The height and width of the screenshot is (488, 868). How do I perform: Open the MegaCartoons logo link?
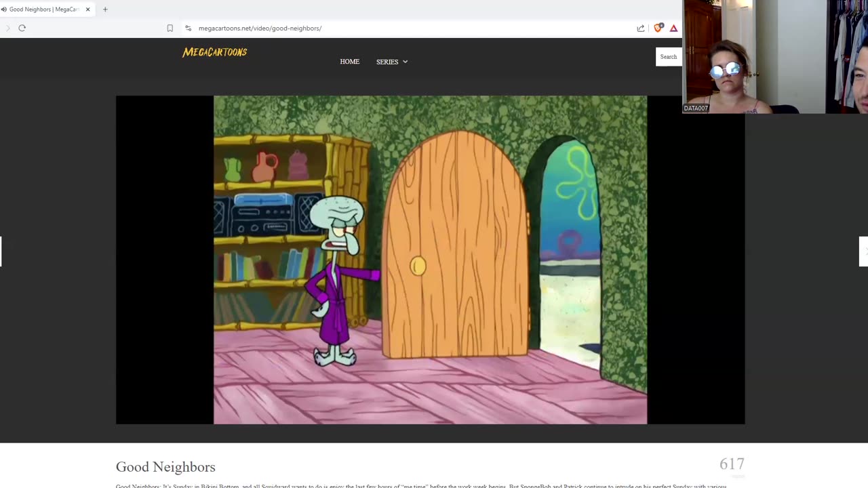pyautogui.click(x=215, y=52)
